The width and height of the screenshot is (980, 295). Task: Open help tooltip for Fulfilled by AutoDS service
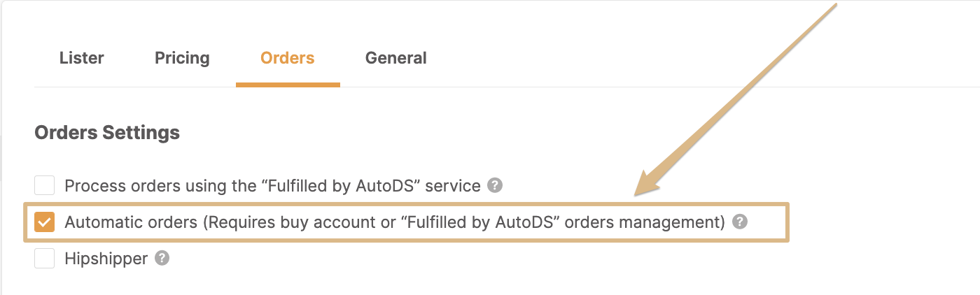(496, 185)
